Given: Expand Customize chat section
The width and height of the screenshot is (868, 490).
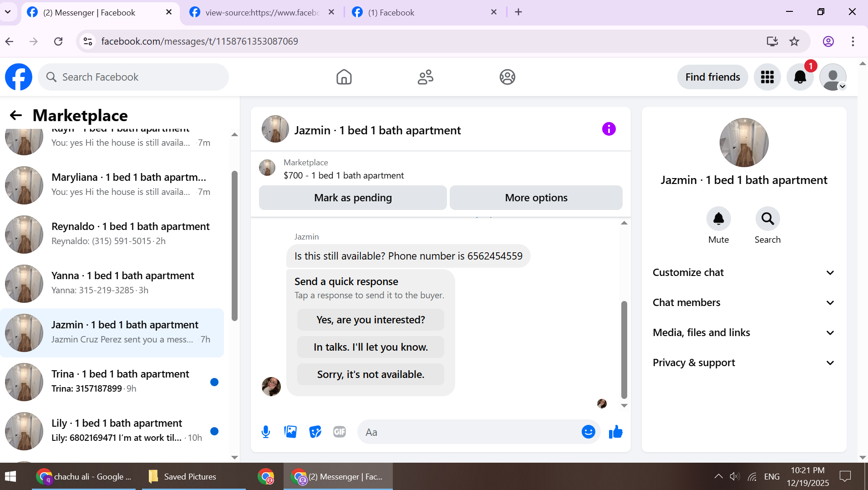Looking at the screenshot, I should coord(744,272).
